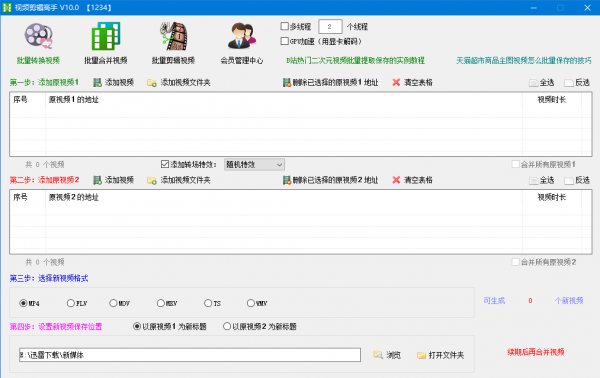The width and height of the screenshot is (600, 378).
Task: Click the thread count input field
Action: pyautogui.click(x=330, y=26)
